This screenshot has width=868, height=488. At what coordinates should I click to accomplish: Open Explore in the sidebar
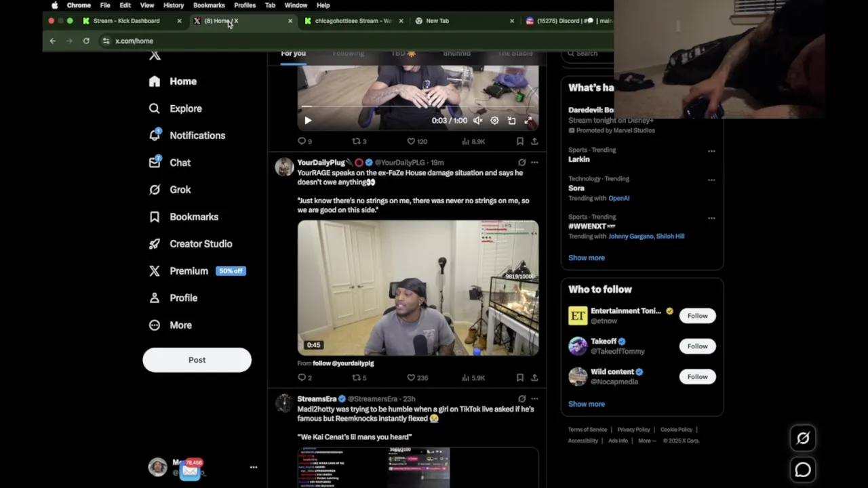point(176,108)
